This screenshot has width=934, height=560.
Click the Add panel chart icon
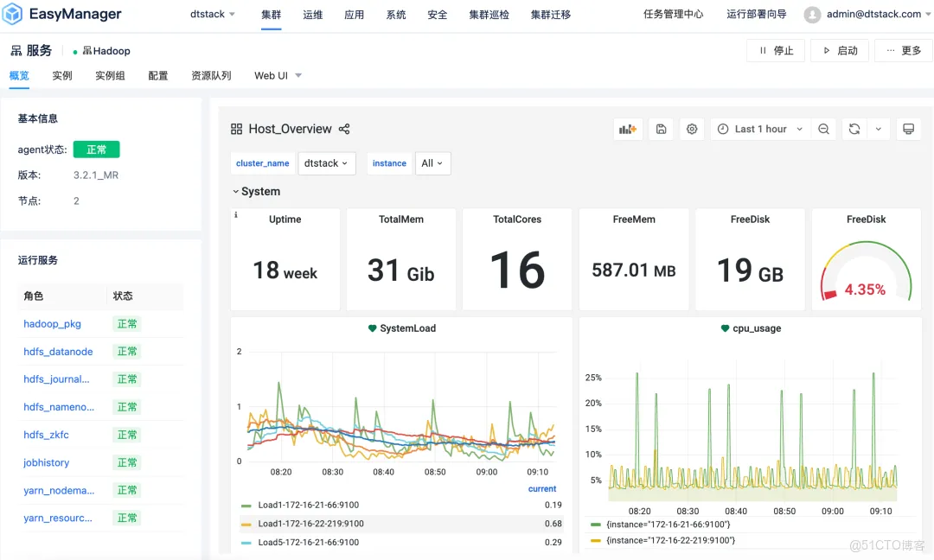click(x=626, y=129)
